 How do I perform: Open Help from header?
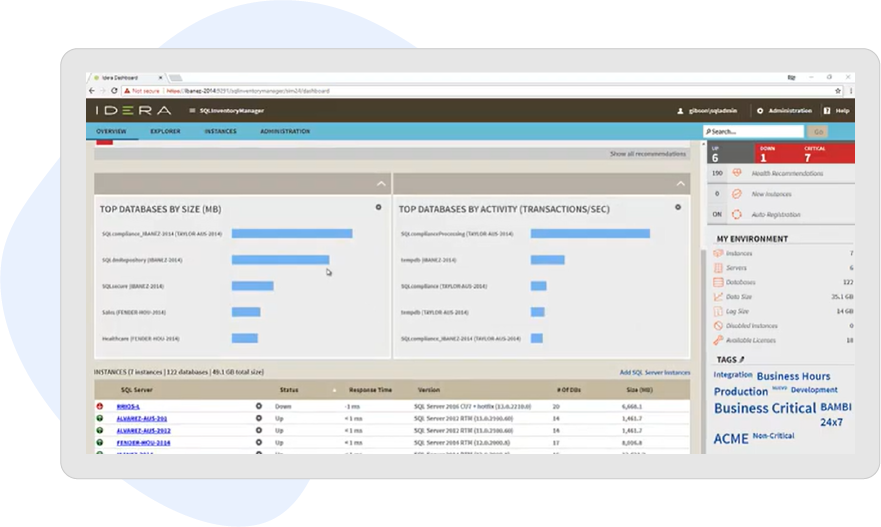click(837, 111)
